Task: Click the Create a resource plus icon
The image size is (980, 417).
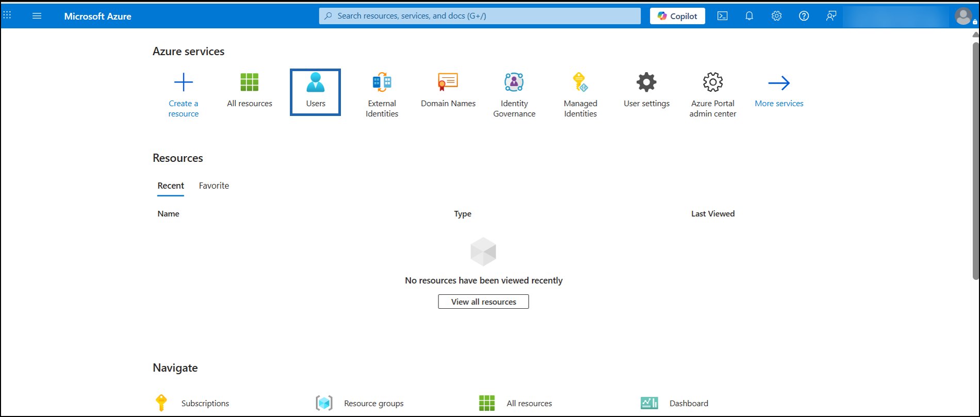Action: click(184, 82)
